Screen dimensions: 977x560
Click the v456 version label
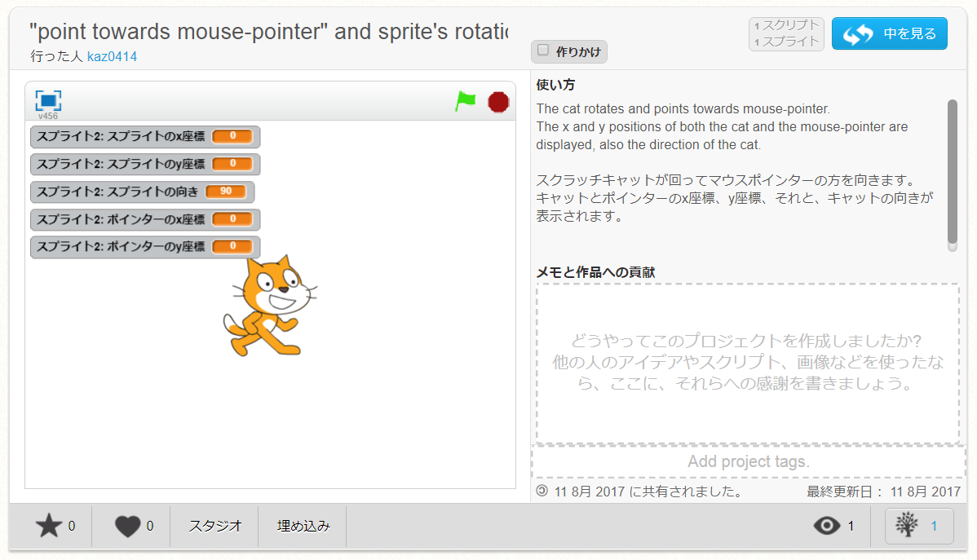[48, 116]
